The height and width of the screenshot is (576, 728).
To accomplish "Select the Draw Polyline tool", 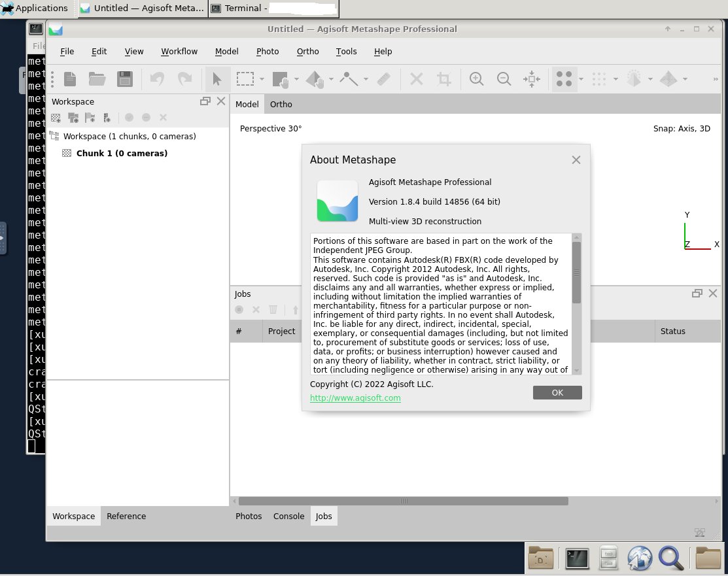I will (x=349, y=79).
